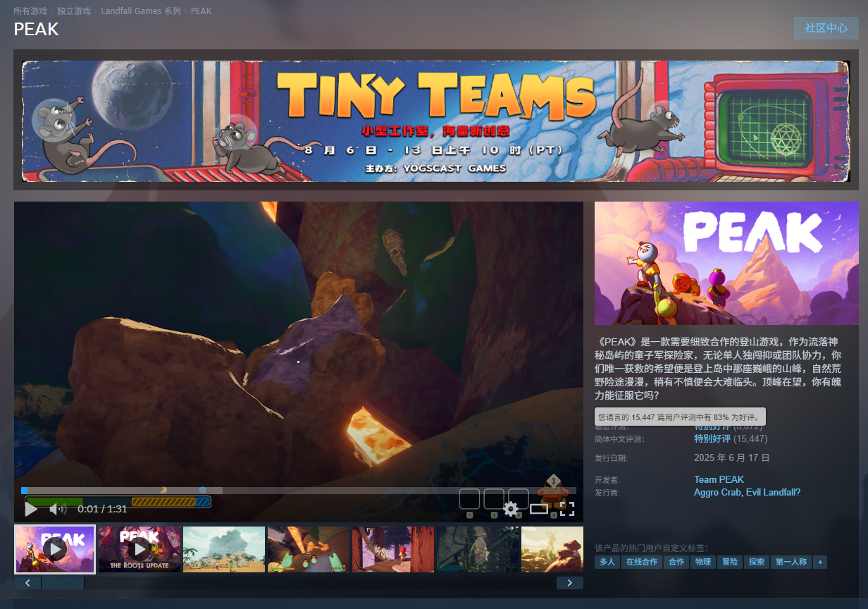Viewport: 868px width, 609px height.
Task: Open the beach island screenshot thumbnail
Action: (x=224, y=548)
